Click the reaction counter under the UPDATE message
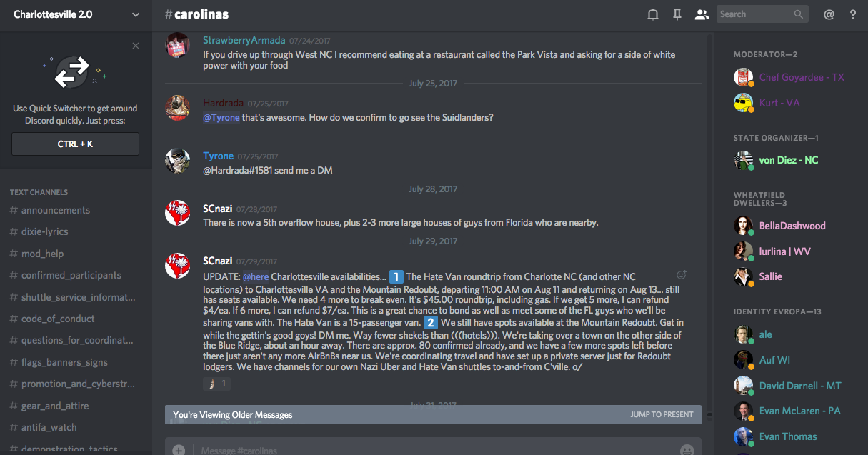 tap(218, 384)
